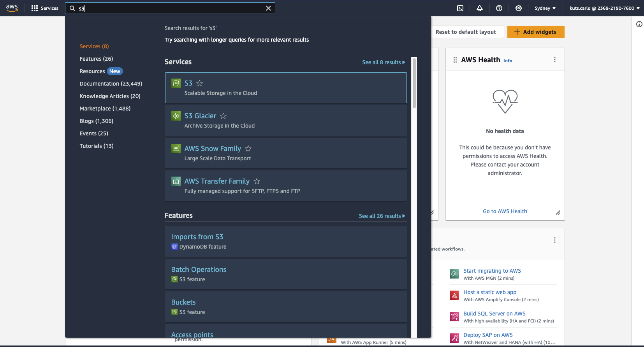Select Features (26) category in sidebar

tap(96, 59)
